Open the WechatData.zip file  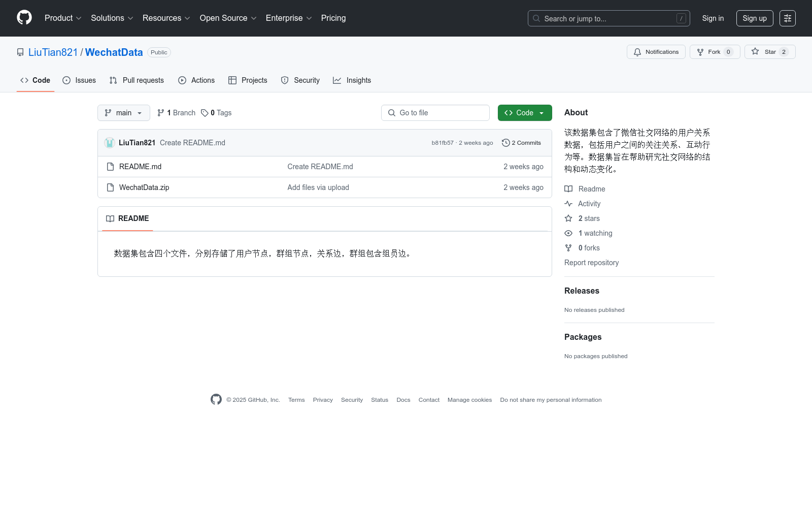pos(144,187)
